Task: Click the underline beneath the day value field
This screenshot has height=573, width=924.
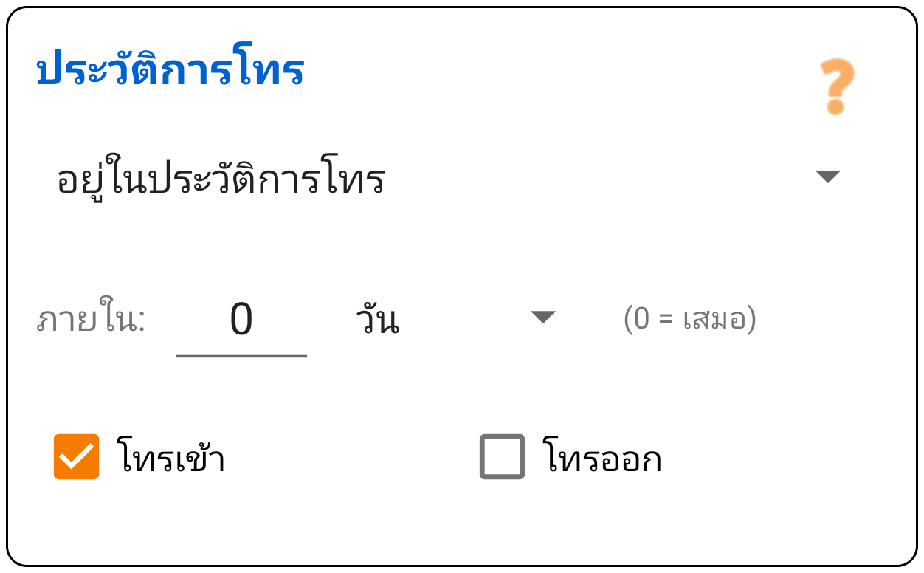Action: 241,354
